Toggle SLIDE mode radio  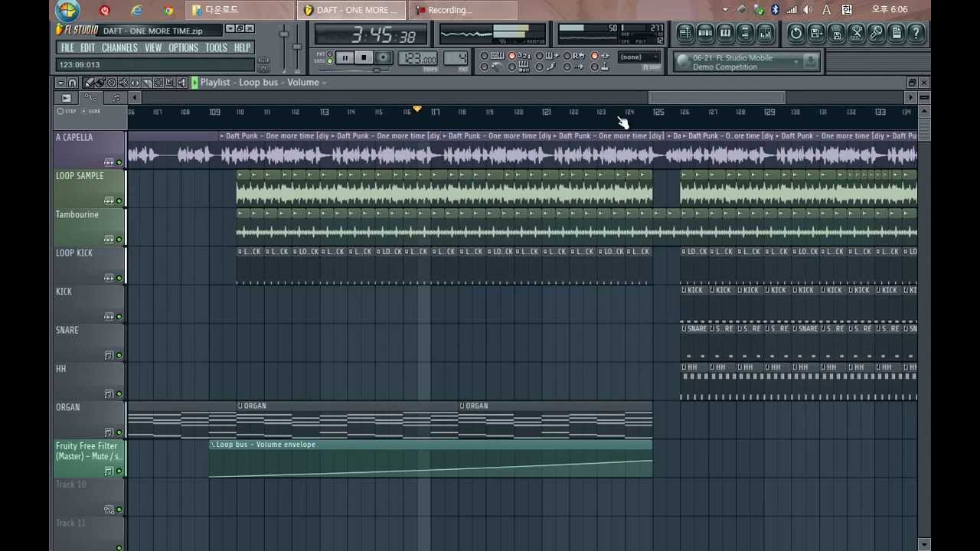[84, 111]
